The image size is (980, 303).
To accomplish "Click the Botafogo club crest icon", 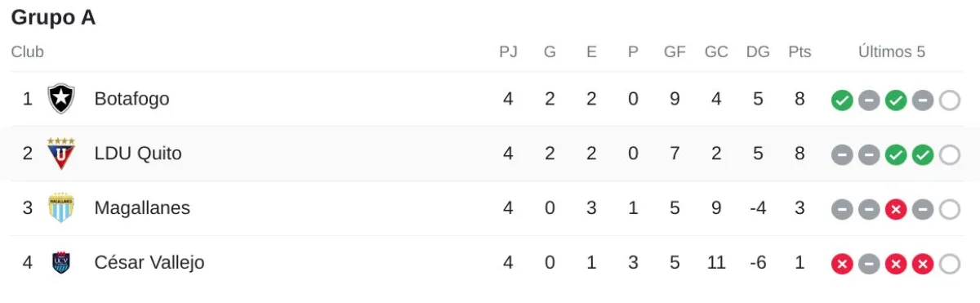I will pos(61,99).
